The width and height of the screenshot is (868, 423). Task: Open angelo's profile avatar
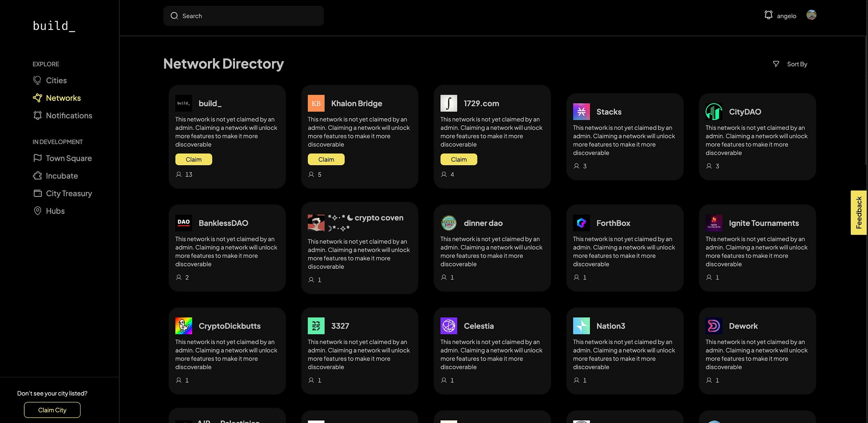point(811,15)
